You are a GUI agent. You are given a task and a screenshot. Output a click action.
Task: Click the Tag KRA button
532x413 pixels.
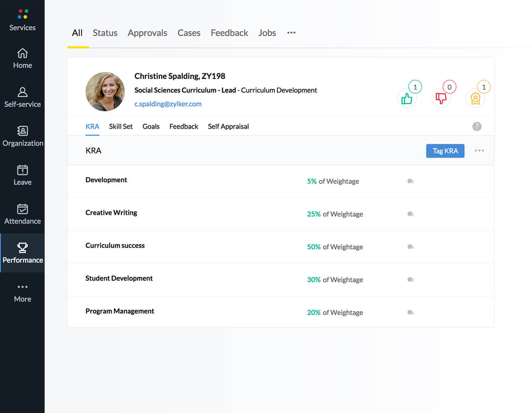445,151
